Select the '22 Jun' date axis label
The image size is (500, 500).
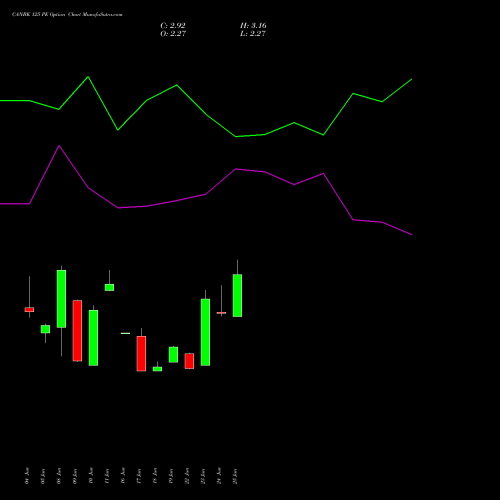187,476
